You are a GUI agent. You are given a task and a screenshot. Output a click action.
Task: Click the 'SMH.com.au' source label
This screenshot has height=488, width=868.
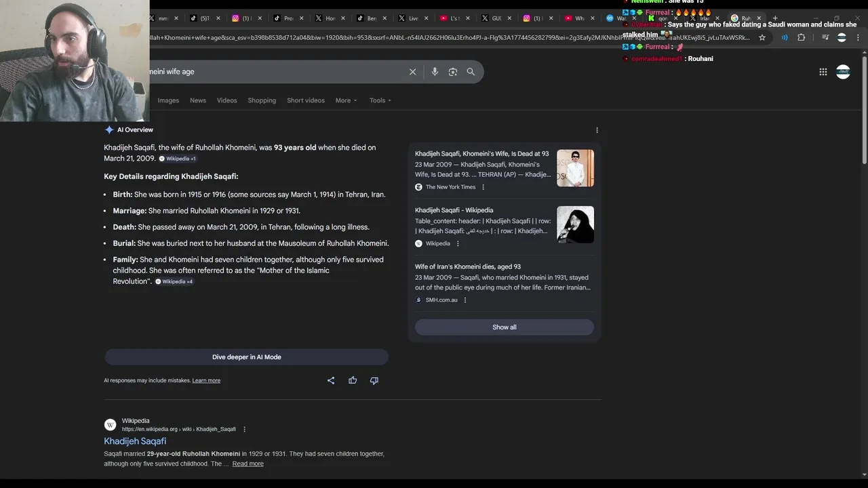pos(441,300)
